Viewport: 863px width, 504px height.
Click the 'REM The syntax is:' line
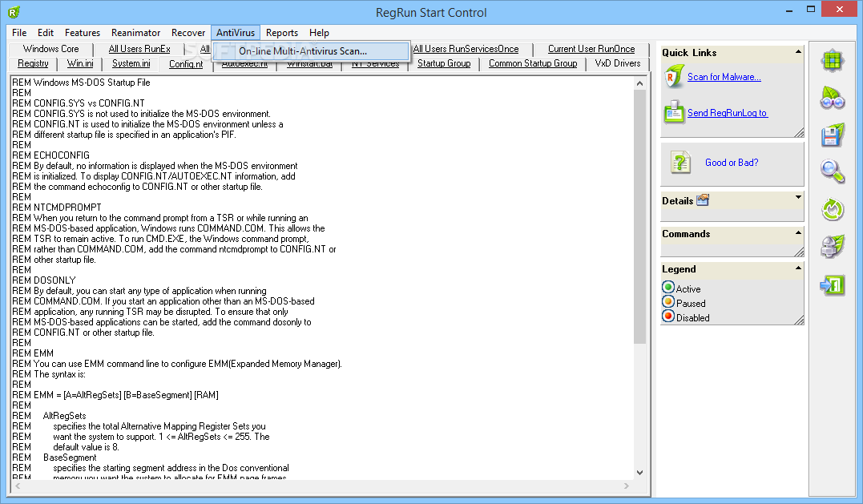(x=49, y=374)
